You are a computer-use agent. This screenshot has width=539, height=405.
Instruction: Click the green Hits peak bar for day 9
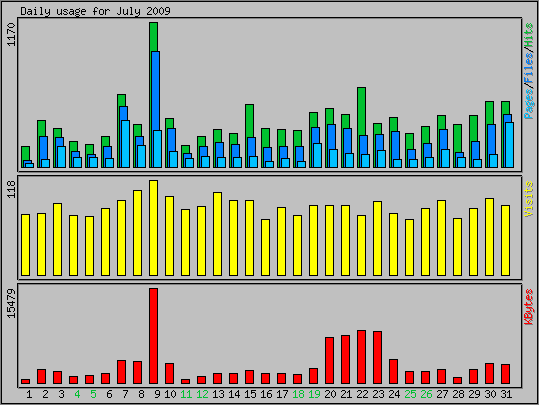[154, 37]
